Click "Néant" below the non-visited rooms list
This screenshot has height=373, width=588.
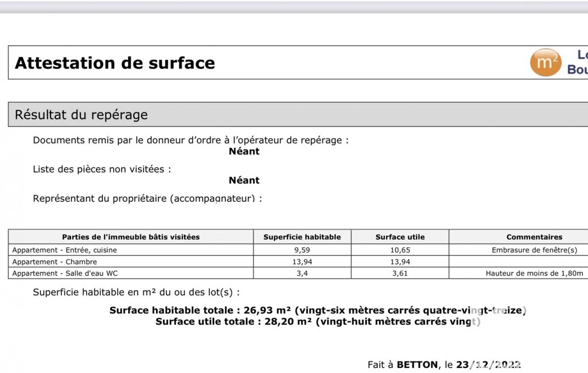point(244,180)
